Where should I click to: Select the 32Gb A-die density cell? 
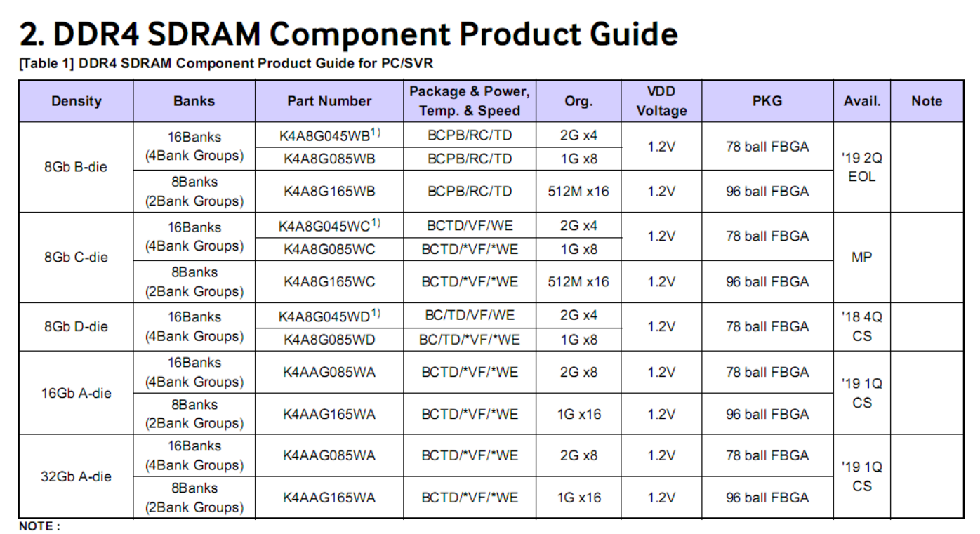coord(76,476)
